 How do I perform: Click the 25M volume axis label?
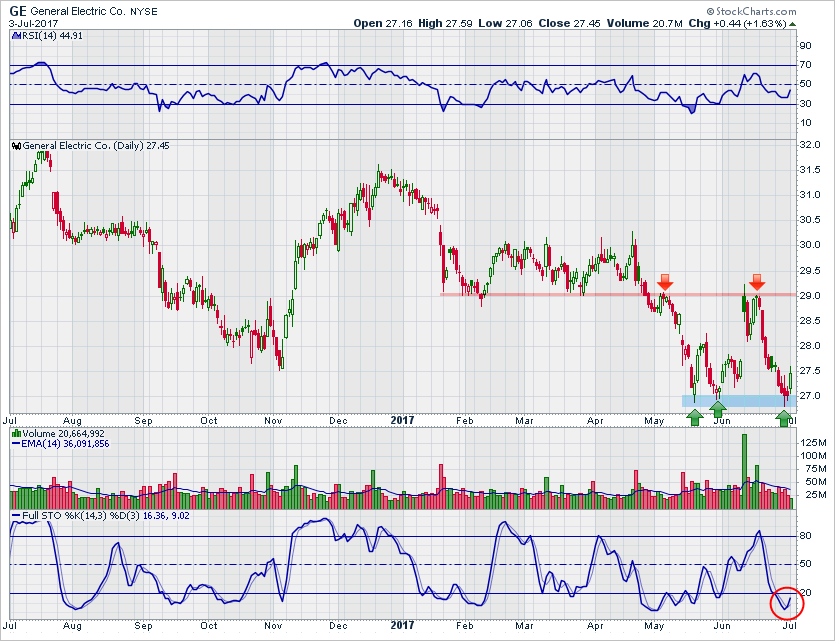[815, 495]
